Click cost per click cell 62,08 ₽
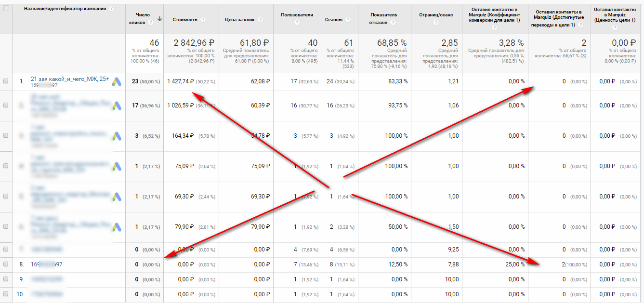The height and width of the screenshot is (303, 644). [261, 82]
